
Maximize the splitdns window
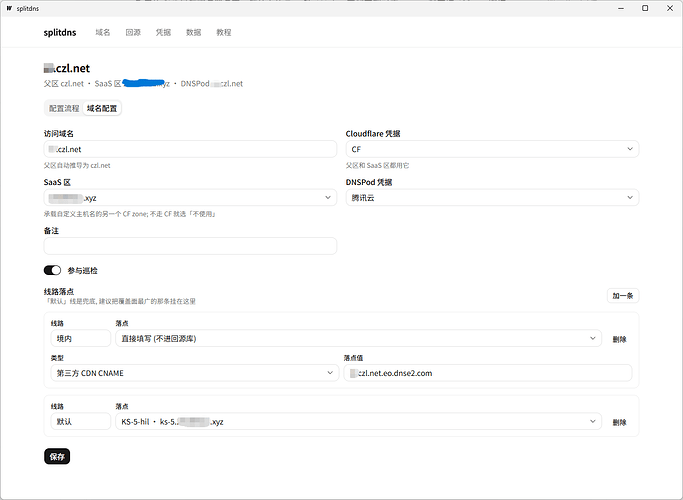(645, 8)
